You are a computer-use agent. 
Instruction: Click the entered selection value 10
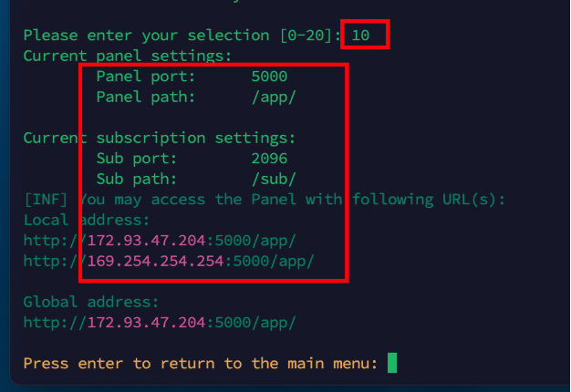tap(360, 36)
